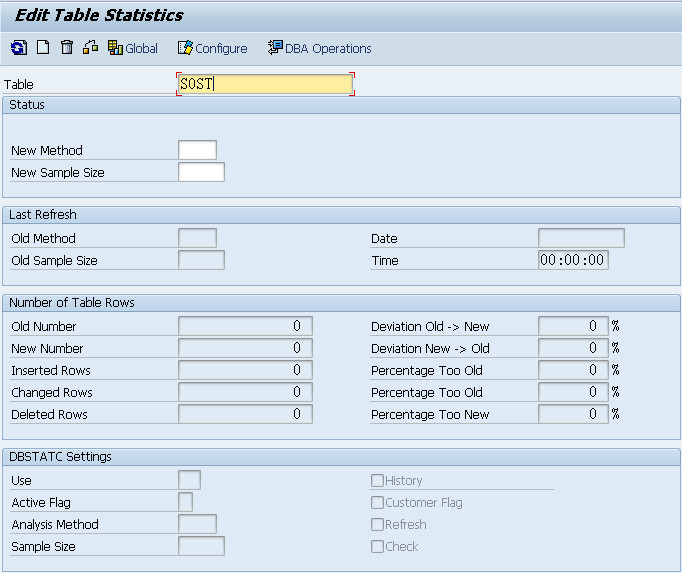Click the Deviation New -> Old field
The height and width of the screenshot is (573, 682).
pyautogui.click(x=573, y=348)
